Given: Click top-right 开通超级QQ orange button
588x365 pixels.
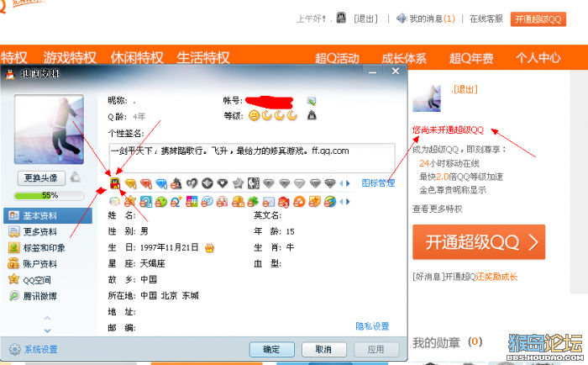Looking at the screenshot, I should [x=538, y=19].
